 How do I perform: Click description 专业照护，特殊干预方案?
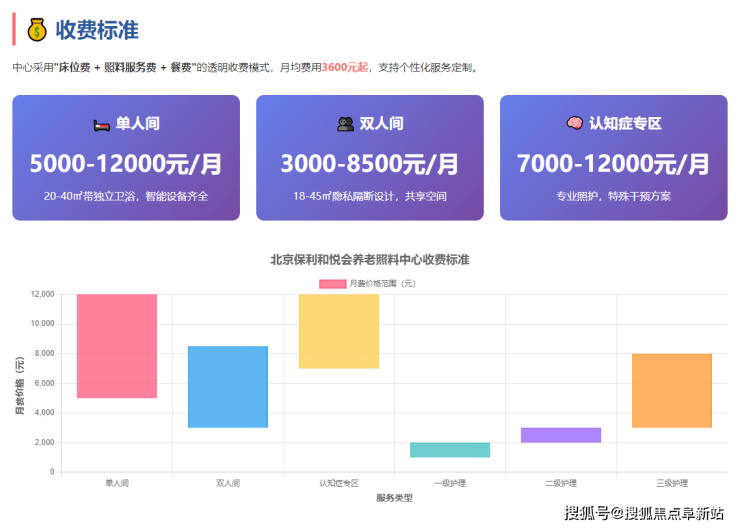coord(614,196)
